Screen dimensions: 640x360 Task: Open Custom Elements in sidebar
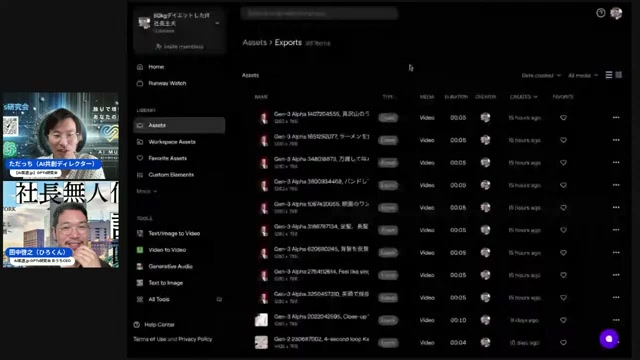(x=171, y=175)
